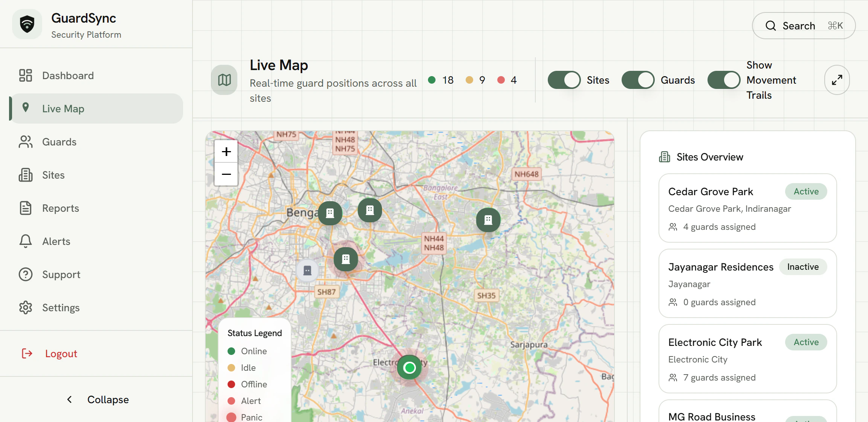Click '4 guards assigned' text
Image resolution: width=868 pixels, height=422 pixels.
tap(719, 227)
